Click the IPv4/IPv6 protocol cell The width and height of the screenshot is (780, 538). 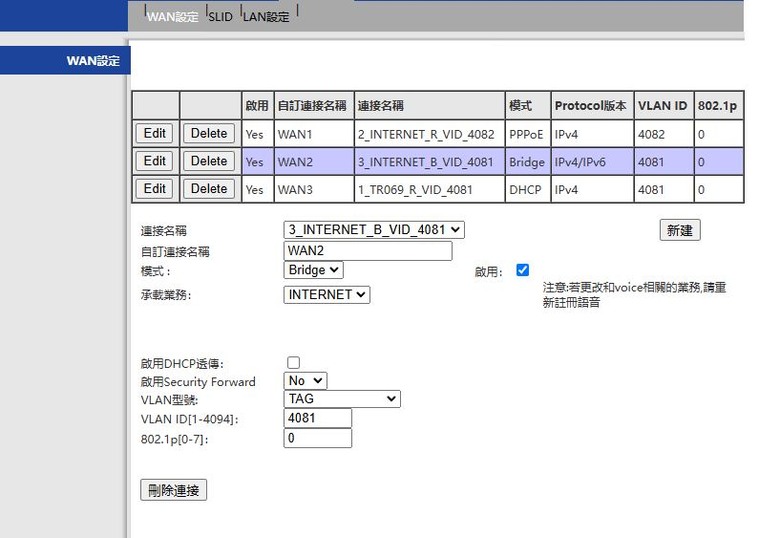click(x=592, y=162)
